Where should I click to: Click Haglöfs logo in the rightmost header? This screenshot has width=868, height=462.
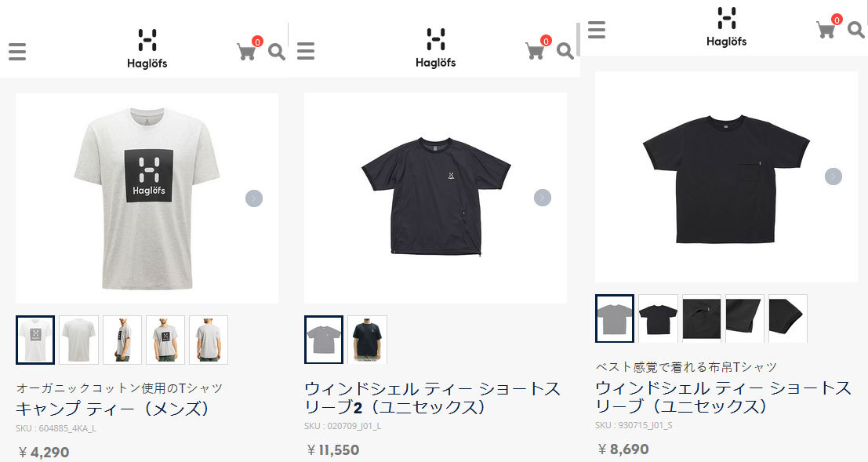coord(726,27)
